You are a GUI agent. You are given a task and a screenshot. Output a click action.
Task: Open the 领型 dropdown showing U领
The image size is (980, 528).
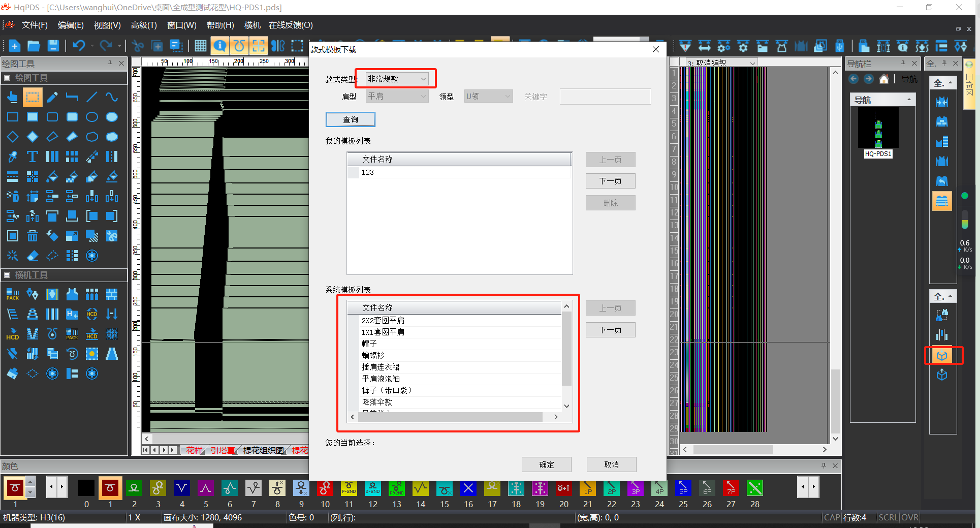(488, 96)
